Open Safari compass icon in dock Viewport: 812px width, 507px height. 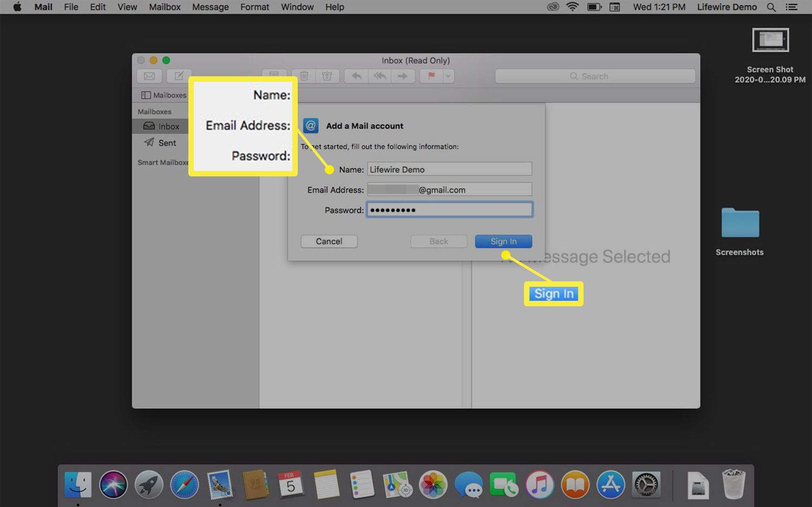(185, 484)
